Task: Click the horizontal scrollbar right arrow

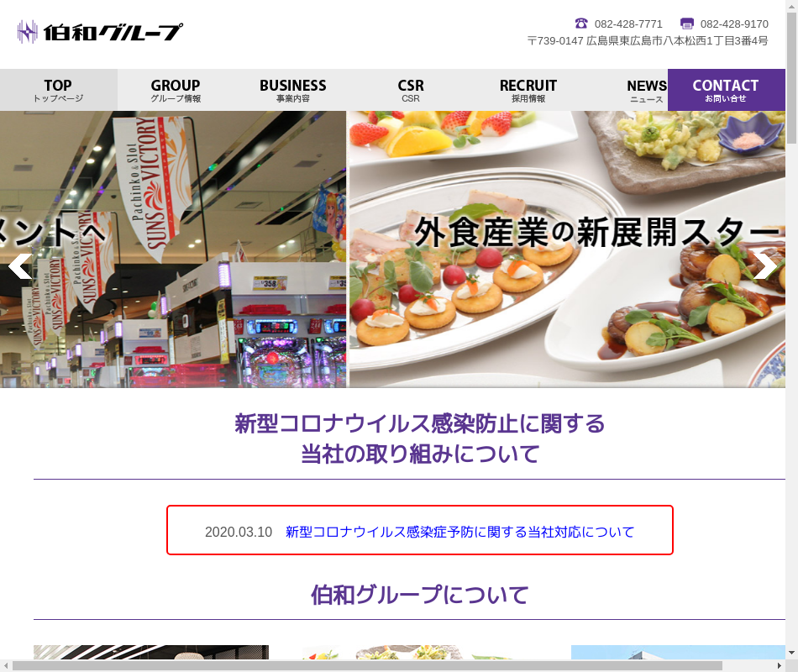Action: coord(779,665)
